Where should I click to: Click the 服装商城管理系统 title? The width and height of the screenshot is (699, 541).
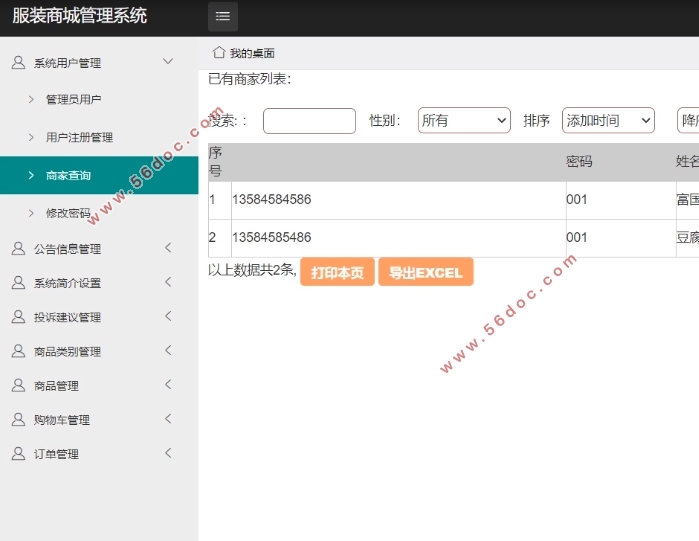(x=79, y=16)
